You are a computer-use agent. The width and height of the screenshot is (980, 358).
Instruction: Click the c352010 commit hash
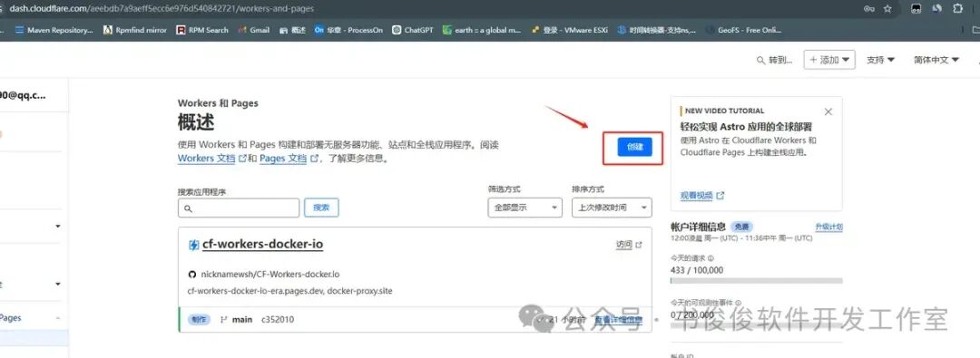[x=278, y=319]
